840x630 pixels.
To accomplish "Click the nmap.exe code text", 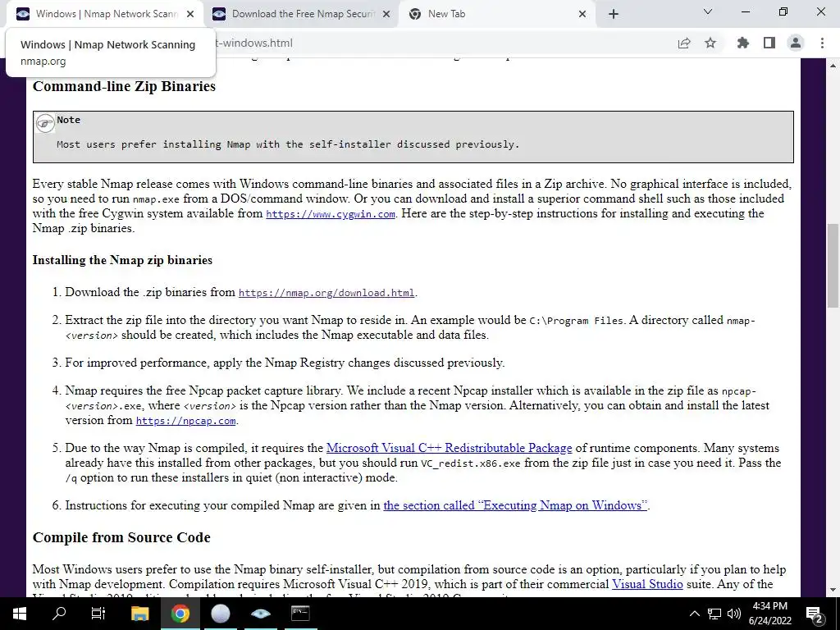I will click(x=156, y=199).
